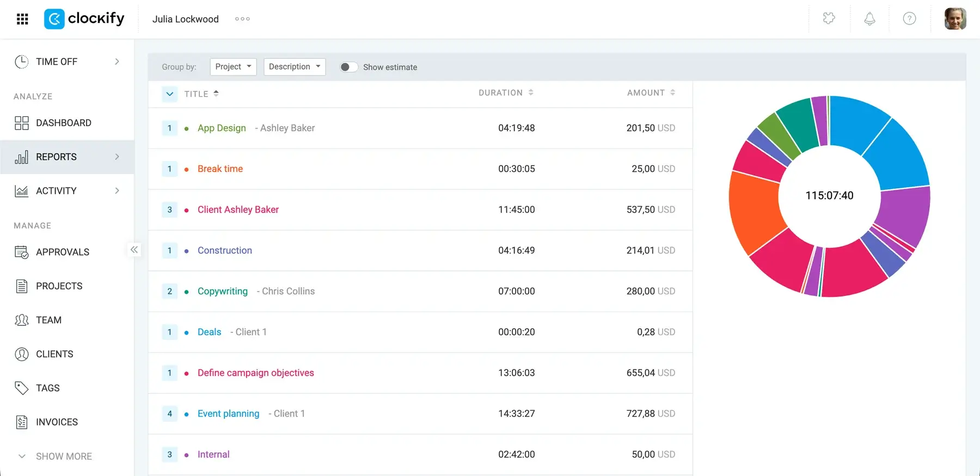Open Tags in the sidebar

pos(48,388)
